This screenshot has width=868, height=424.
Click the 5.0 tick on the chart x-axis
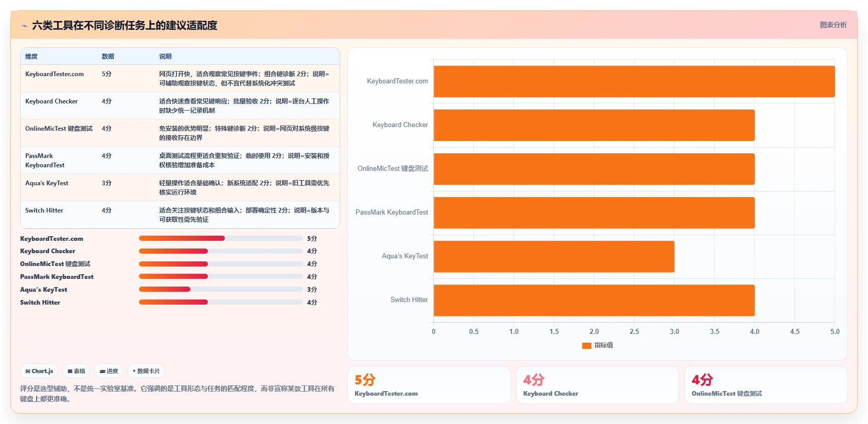pos(835,332)
